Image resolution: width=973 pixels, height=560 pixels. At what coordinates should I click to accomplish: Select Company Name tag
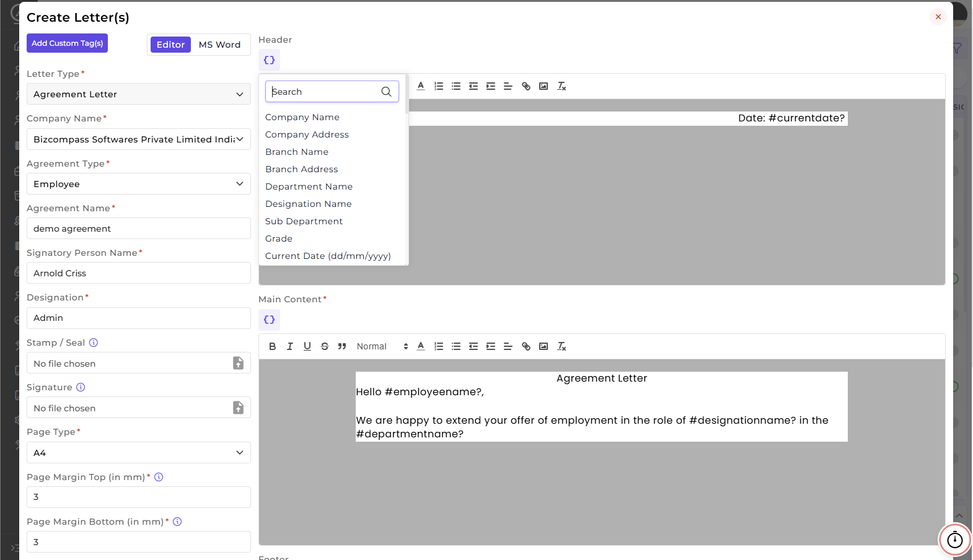pos(302,117)
